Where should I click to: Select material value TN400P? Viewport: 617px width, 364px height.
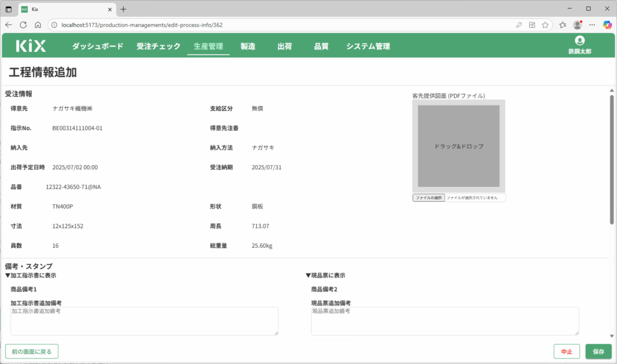click(x=63, y=206)
